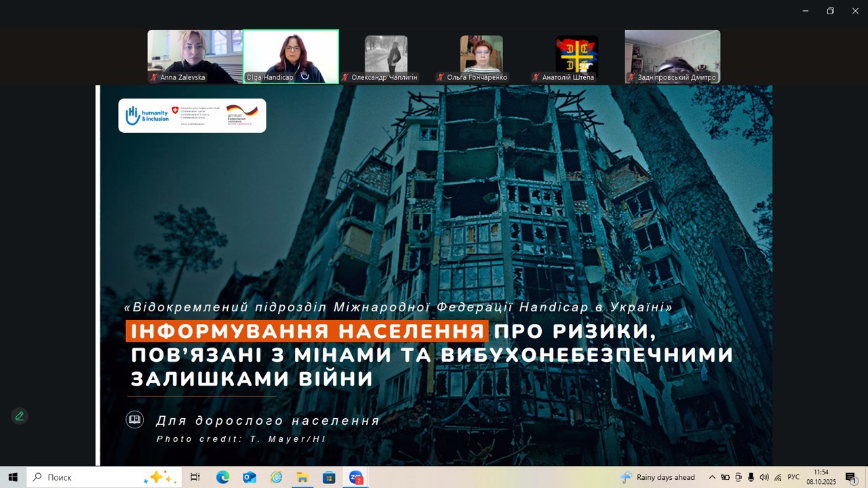Switch the РУС input language

click(x=793, y=477)
